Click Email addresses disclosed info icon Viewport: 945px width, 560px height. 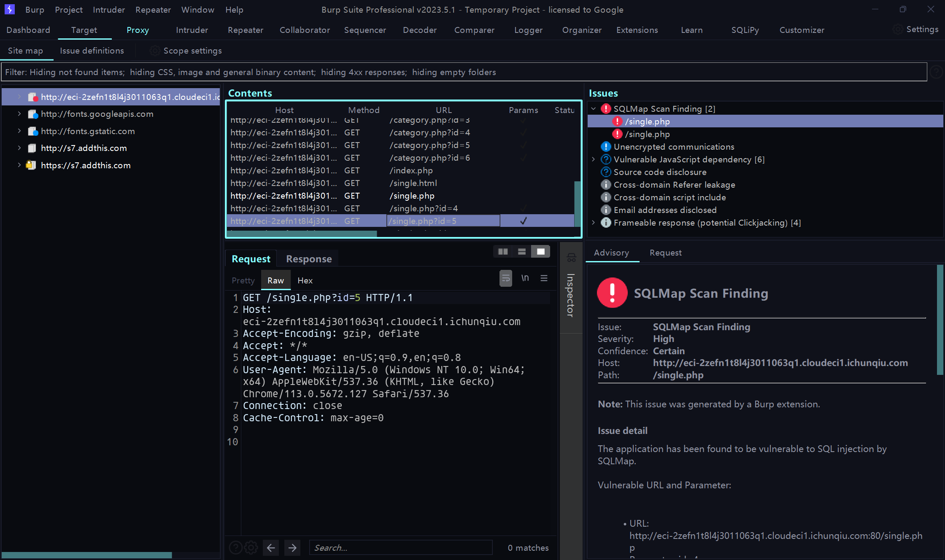606,210
